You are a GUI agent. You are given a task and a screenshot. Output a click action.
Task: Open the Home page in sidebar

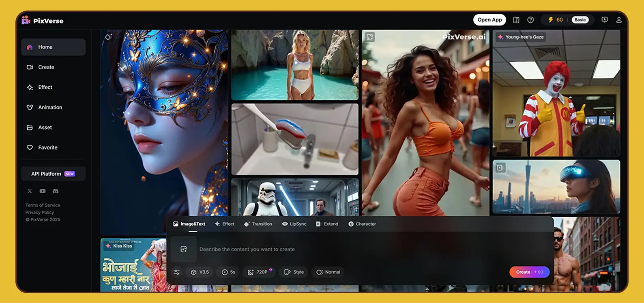[53, 47]
